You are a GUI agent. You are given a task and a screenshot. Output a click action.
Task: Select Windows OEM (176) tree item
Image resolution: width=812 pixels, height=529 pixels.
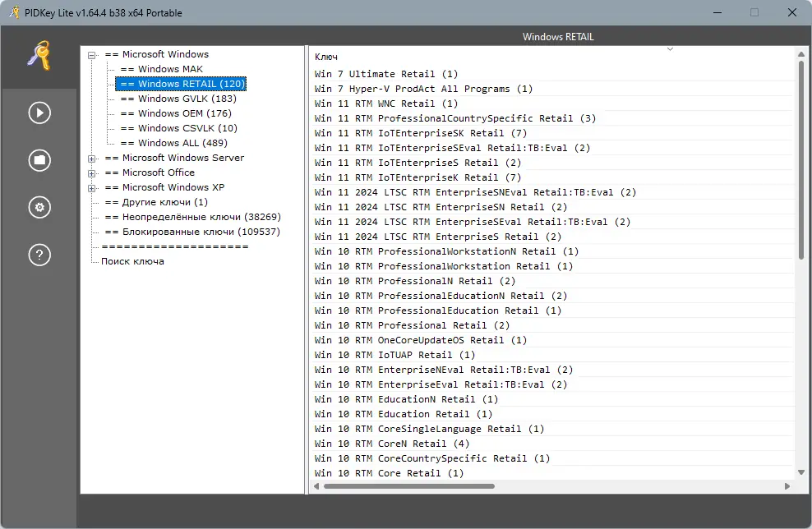tap(176, 113)
